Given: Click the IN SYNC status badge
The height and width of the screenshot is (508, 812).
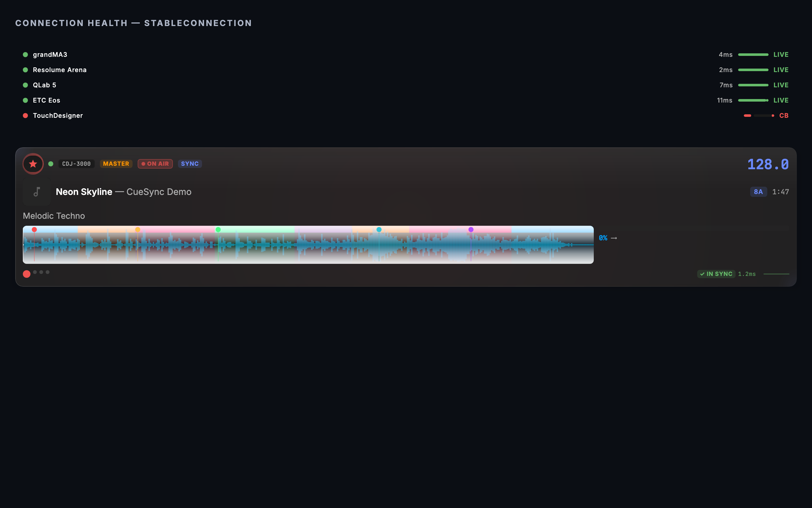Looking at the screenshot, I should tap(716, 274).
